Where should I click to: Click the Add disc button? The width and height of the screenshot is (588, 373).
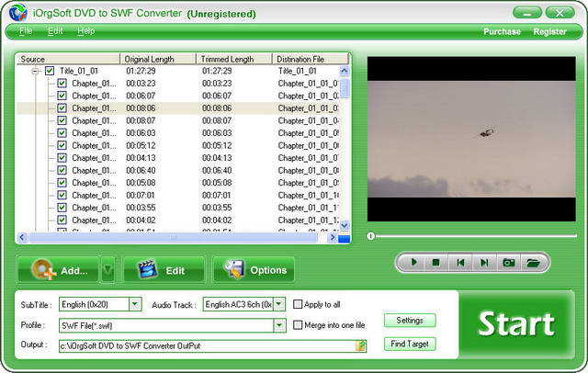(58, 269)
